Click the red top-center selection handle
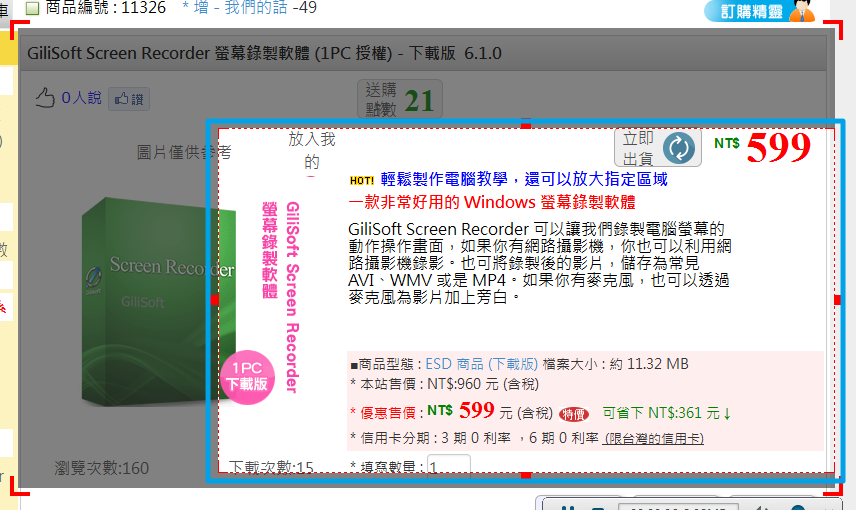This screenshot has height=510, width=856. coord(527,125)
